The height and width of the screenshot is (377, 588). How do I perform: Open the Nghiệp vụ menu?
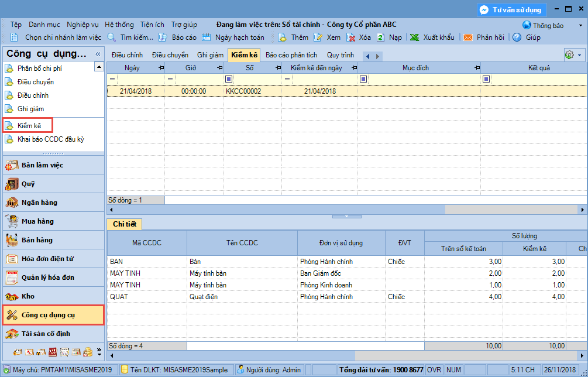[82, 25]
